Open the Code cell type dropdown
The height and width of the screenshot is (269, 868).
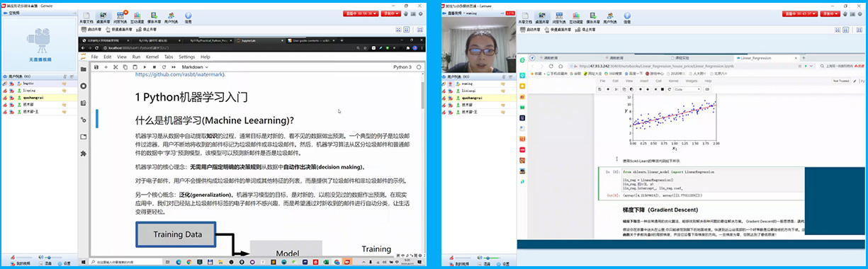click(687, 89)
